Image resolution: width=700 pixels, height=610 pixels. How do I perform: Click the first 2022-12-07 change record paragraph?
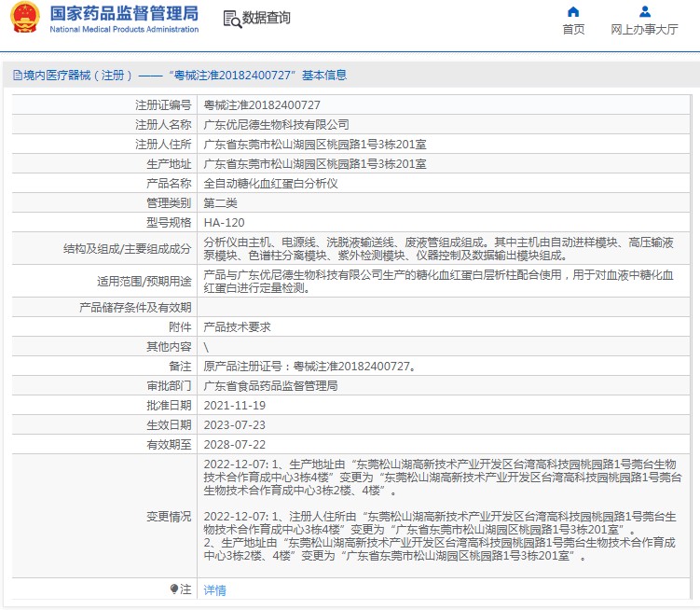(443, 478)
